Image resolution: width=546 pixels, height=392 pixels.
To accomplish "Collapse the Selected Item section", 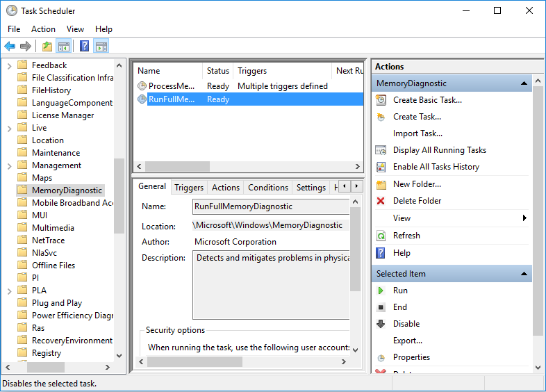I will pyautogui.click(x=524, y=274).
